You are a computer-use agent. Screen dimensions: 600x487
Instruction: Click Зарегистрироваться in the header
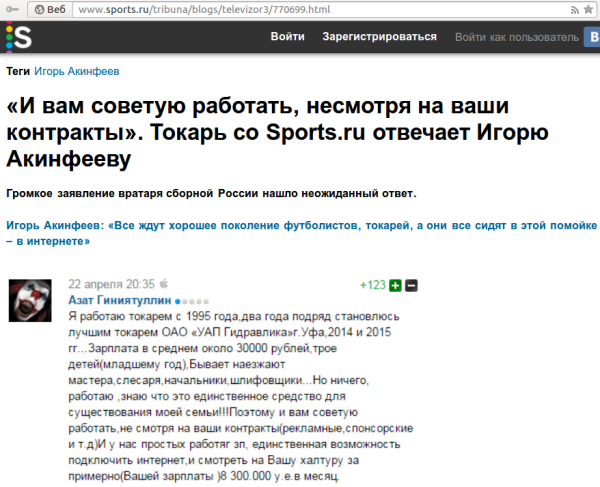[x=379, y=37]
